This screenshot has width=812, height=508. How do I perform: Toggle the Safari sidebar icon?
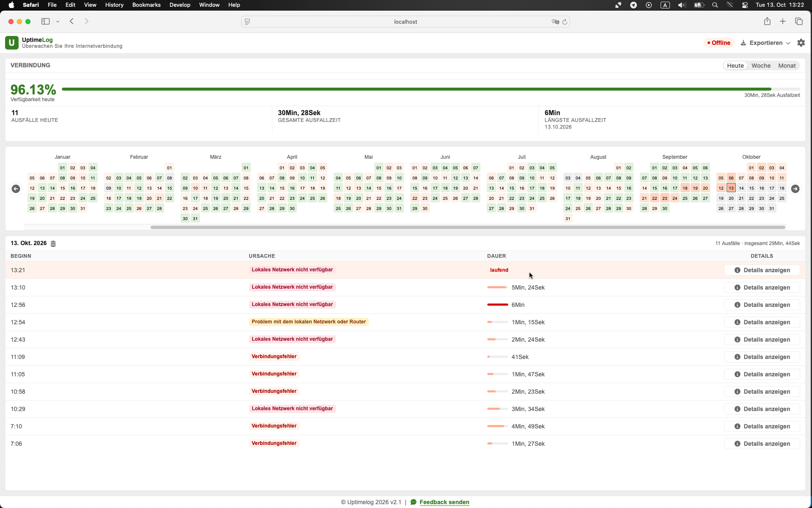45,22
